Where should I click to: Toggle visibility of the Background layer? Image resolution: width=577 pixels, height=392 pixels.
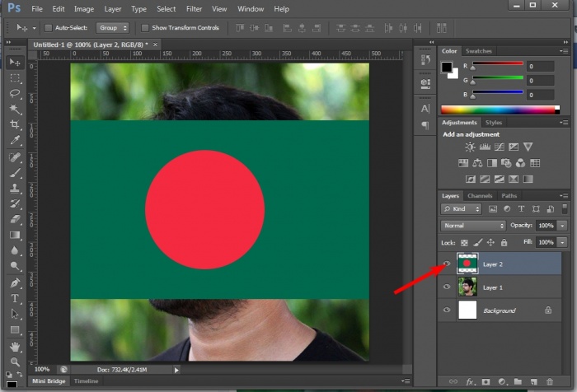[446, 310]
